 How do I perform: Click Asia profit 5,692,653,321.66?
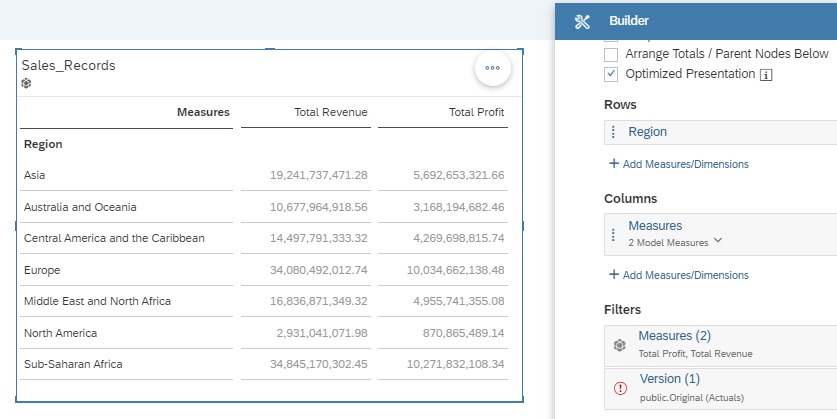coord(459,175)
